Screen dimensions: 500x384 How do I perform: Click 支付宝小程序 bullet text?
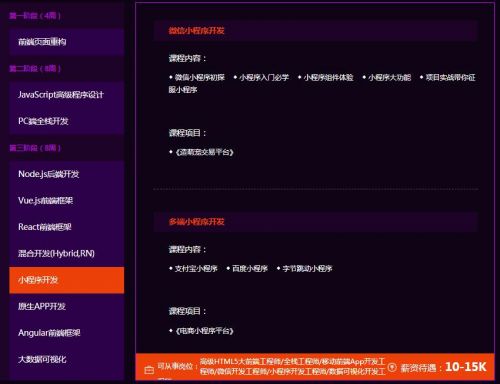point(196,269)
